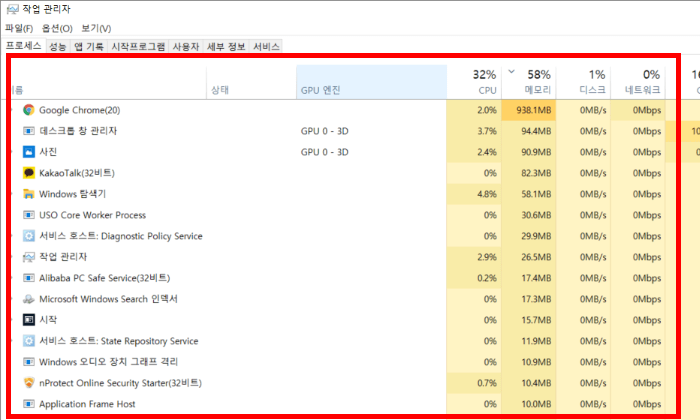Click the Windows 탐색기 folder icon

point(29,194)
